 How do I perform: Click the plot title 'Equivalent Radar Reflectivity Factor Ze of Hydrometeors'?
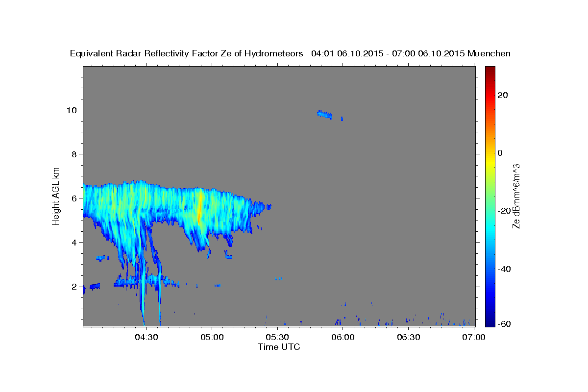(x=187, y=53)
